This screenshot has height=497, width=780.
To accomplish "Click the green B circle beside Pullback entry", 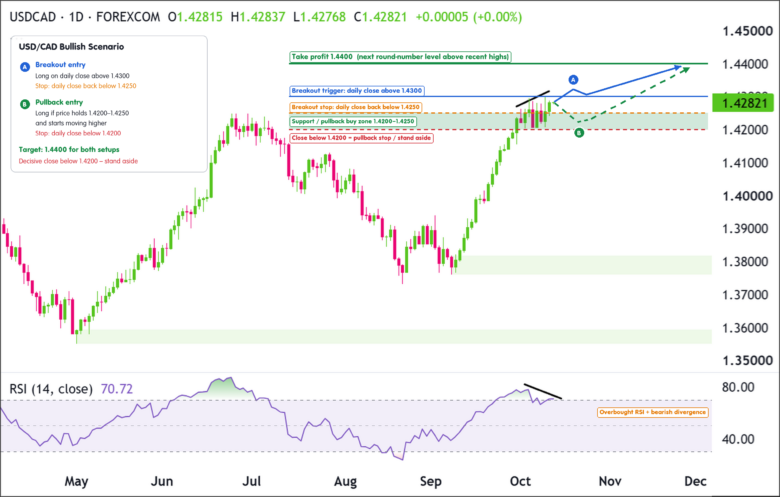I will pos(25,104).
